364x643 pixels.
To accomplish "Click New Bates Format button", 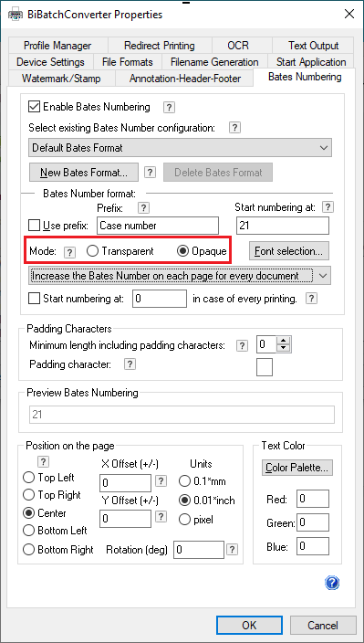I will 84,173.
